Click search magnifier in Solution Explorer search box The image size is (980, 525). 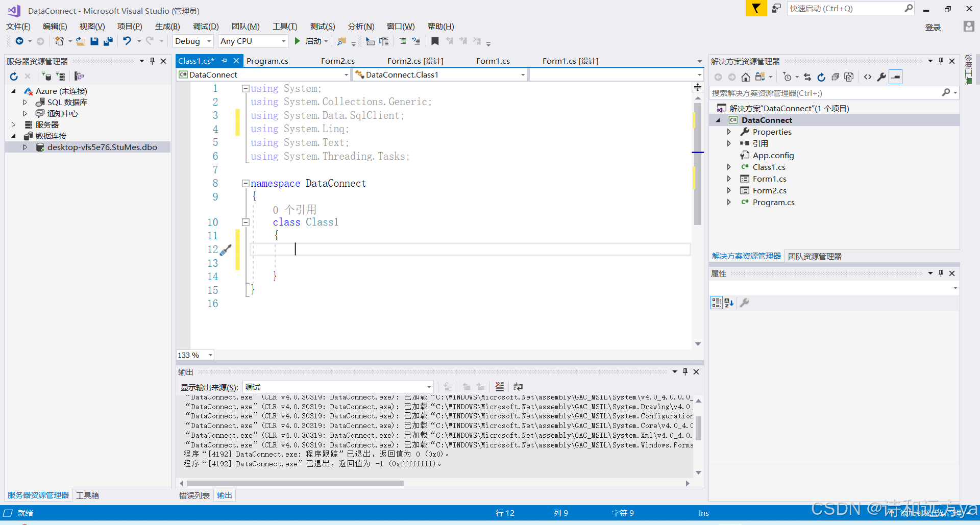click(x=946, y=93)
